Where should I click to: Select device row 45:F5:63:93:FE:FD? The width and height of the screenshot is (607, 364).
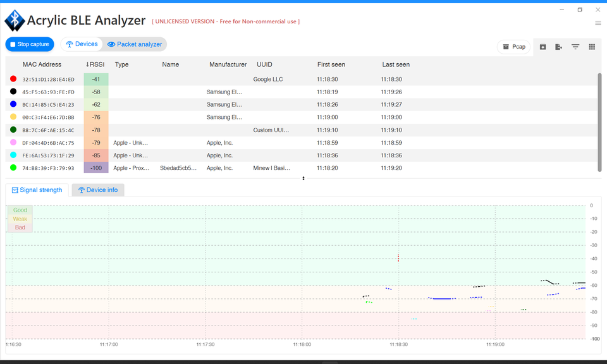click(301, 92)
